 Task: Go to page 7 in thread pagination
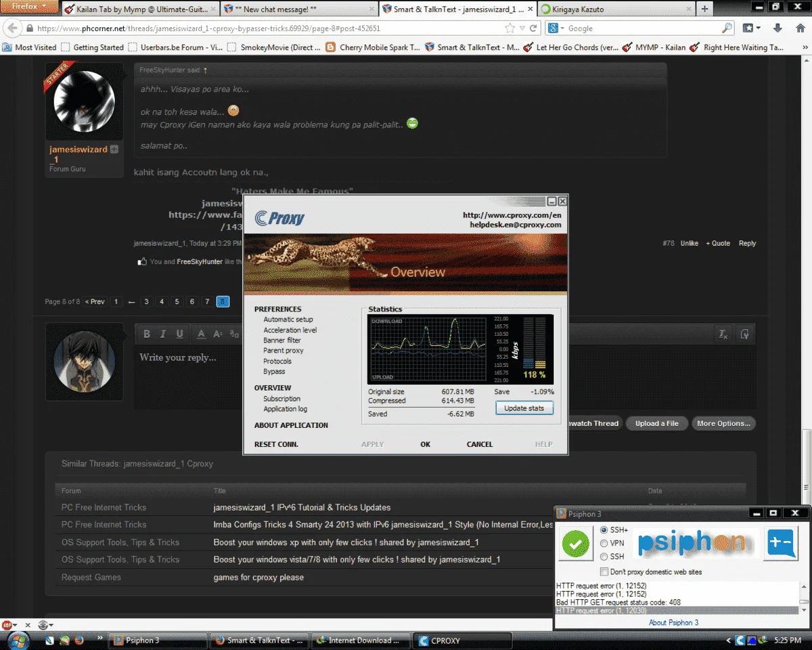[x=208, y=302]
